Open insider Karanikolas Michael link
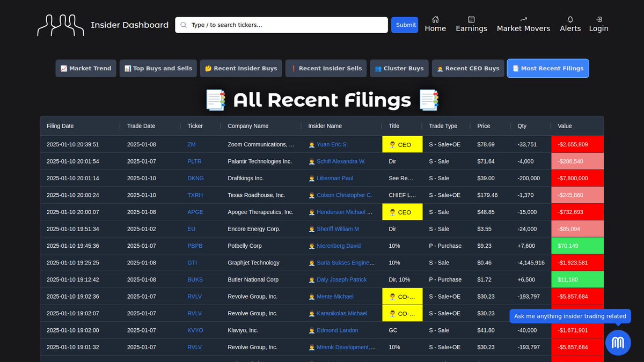 pyautogui.click(x=342, y=314)
